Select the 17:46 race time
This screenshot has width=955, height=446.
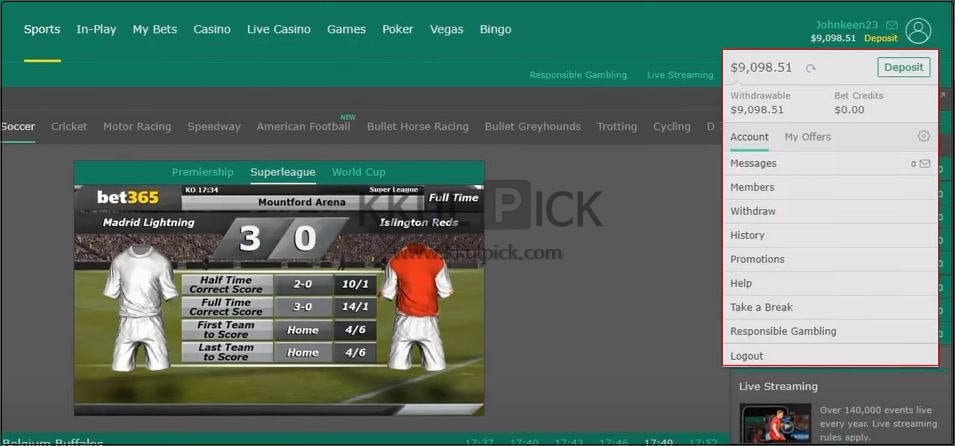(x=613, y=442)
